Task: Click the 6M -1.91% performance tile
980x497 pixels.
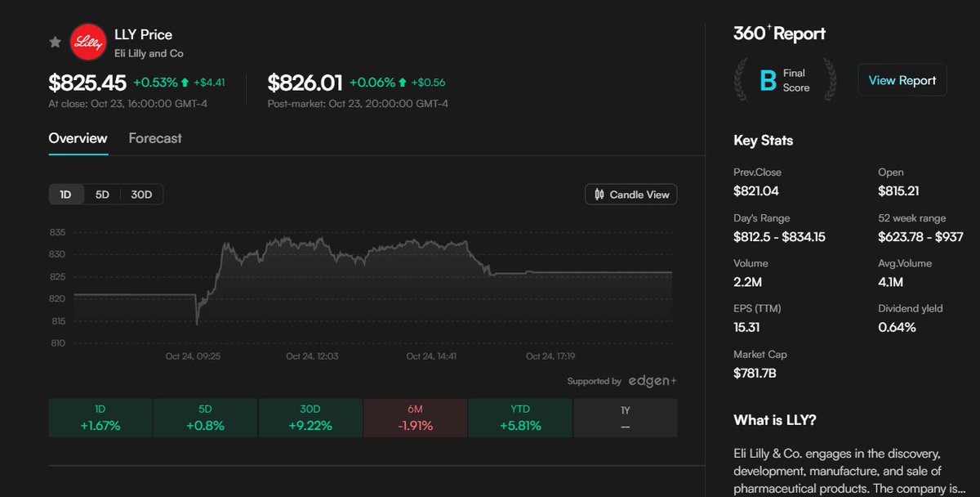Action: point(415,418)
